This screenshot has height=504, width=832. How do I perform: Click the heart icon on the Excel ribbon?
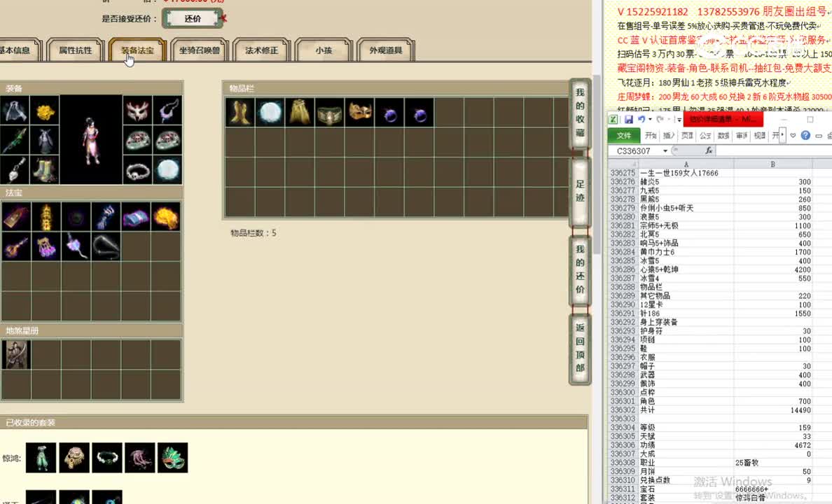[793, 136]
